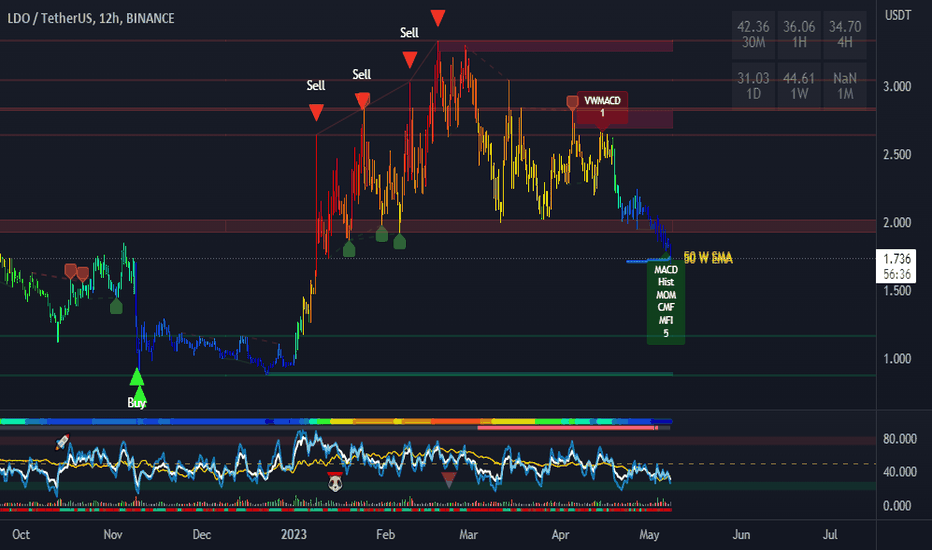Click the oscillator axis value 0.000
The image size is (932, 550).
897,506
